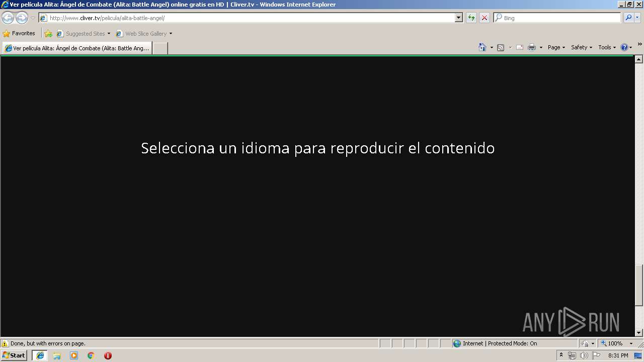This screenshot has height=362, width=644.
Task: Show hidden system tray icons
Action: 561,355
